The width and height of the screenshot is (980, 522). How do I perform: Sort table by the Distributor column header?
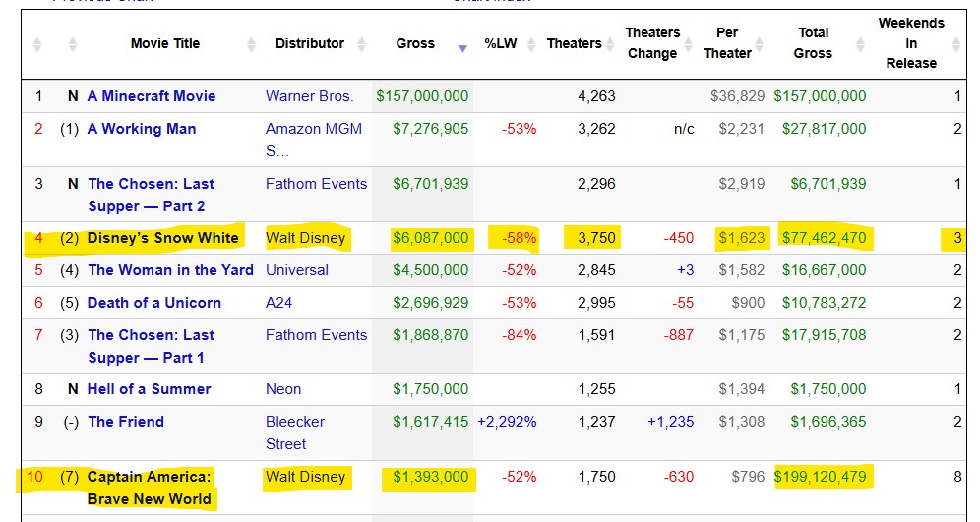(x=310, y=43)
